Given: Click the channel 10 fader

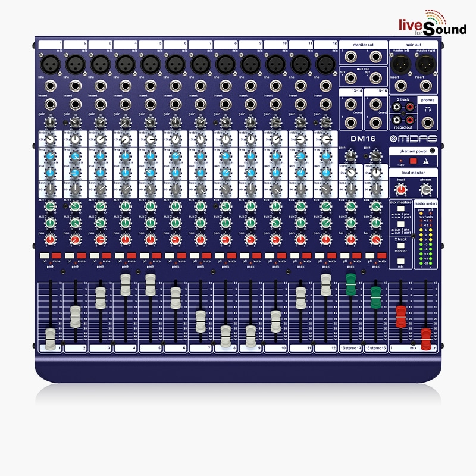Looking at the screenshot, I should coord(275,321).
